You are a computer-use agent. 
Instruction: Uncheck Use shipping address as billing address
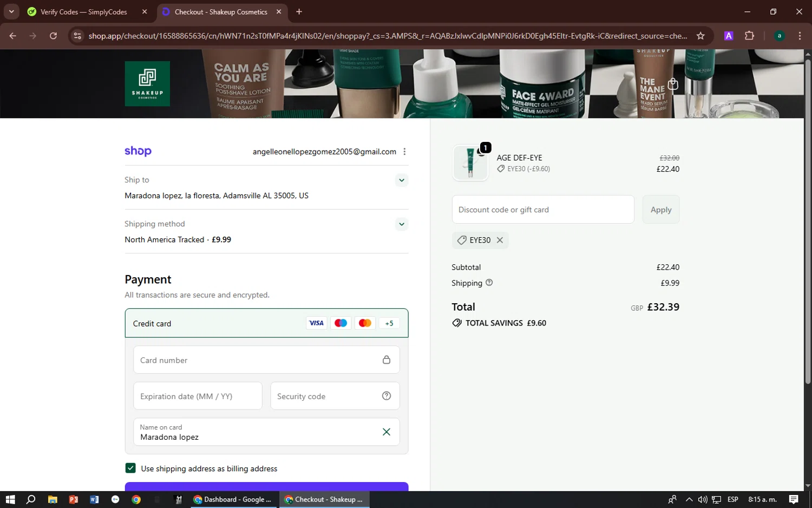click(x=130, y=468)
